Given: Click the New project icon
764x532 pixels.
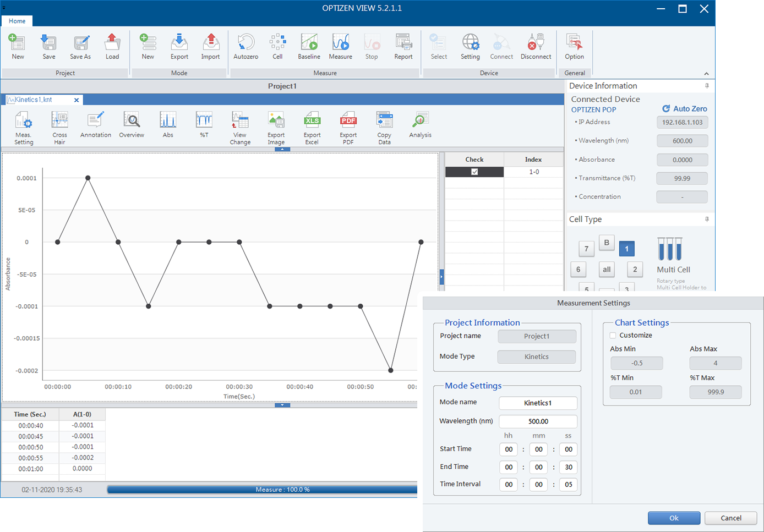Looking at the screenshot, I should pos(18,43).
